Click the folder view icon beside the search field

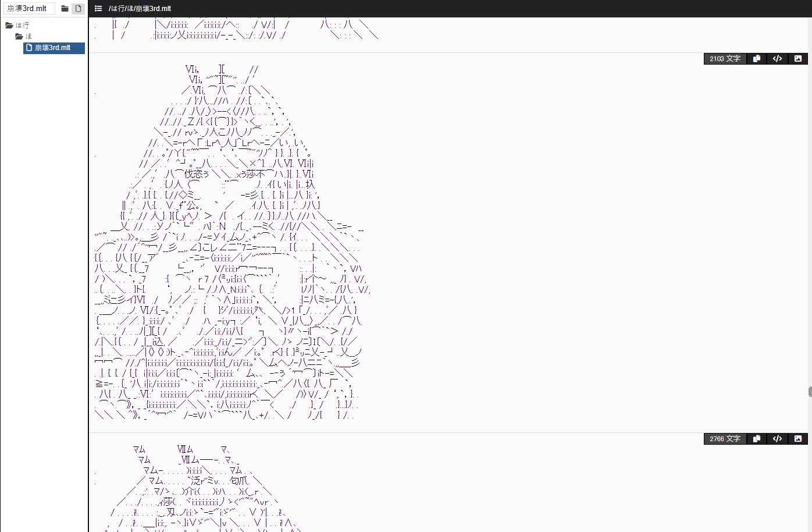click(x=65, y=9)
